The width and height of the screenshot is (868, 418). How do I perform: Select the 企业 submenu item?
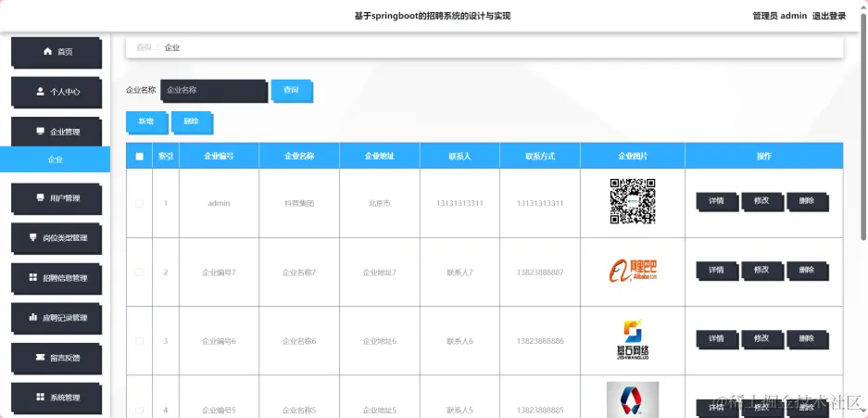point(55,159)
